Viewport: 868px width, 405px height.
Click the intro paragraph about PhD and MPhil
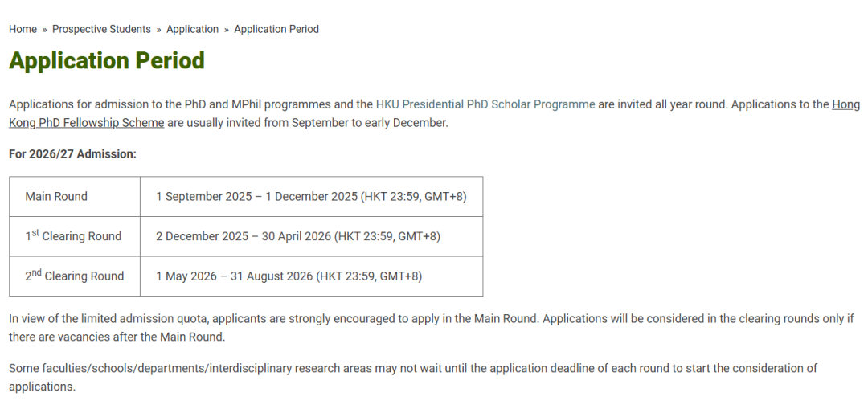[434, 113]
